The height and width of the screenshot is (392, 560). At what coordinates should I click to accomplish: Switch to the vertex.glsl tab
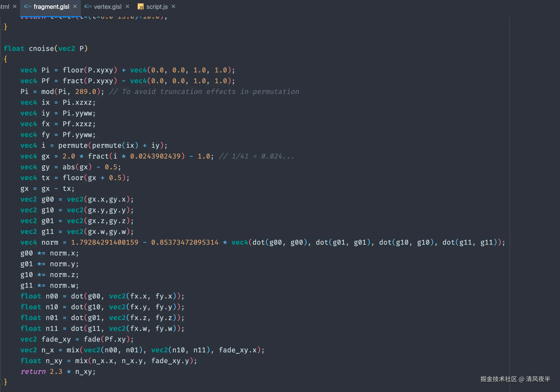click(108, 7)
